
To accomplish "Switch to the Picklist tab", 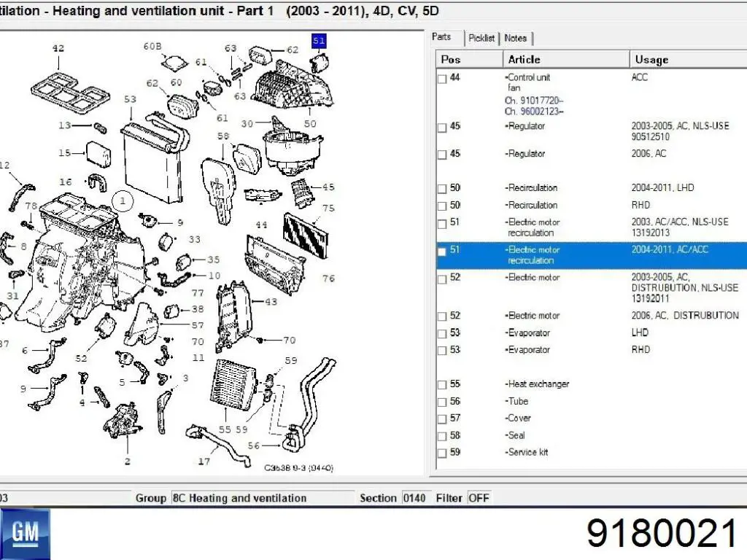I will pyautogui.click(x=481, y=38).
